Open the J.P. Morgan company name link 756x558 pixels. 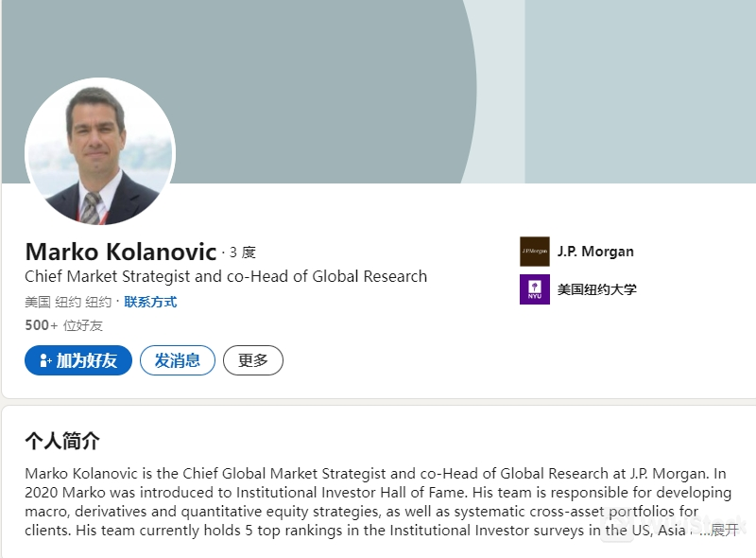coord(595,252)
